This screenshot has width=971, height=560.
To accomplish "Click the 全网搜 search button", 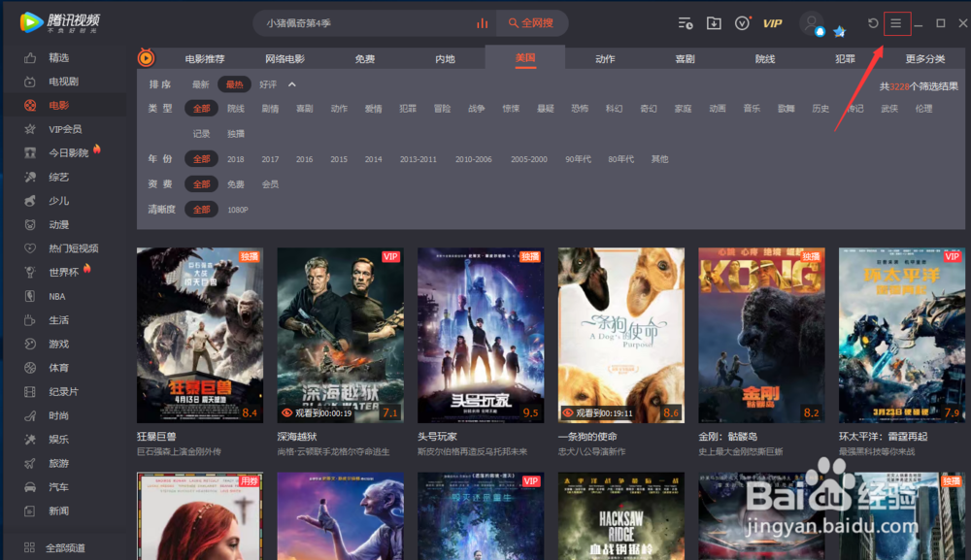I will pyautogui.click(x=532, y=23).
